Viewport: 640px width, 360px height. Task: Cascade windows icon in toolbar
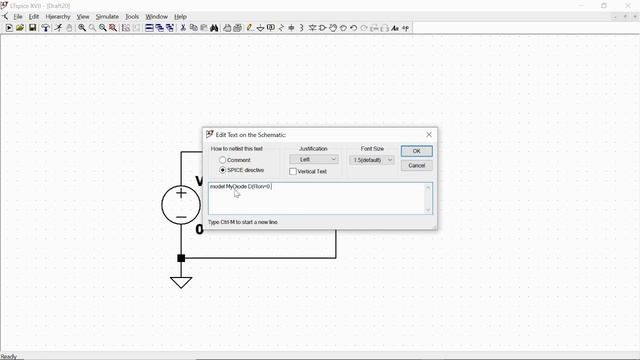point(160,28)
